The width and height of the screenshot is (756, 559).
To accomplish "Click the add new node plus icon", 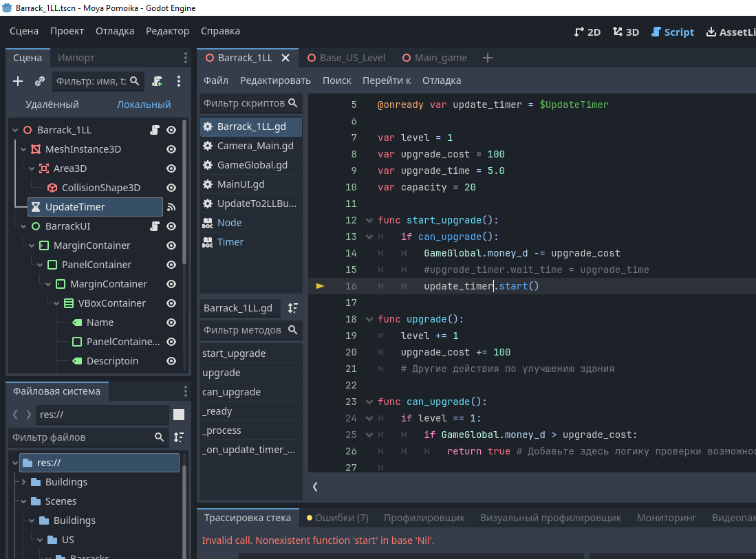I will click(18, 81).
